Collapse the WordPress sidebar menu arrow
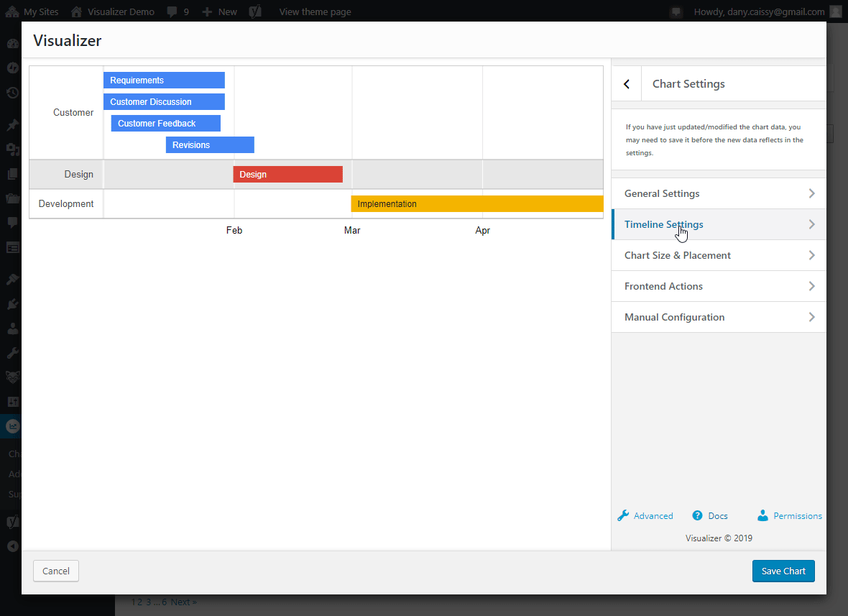The height and width of the screenshot is (616, 848). (x=12, y=546)
